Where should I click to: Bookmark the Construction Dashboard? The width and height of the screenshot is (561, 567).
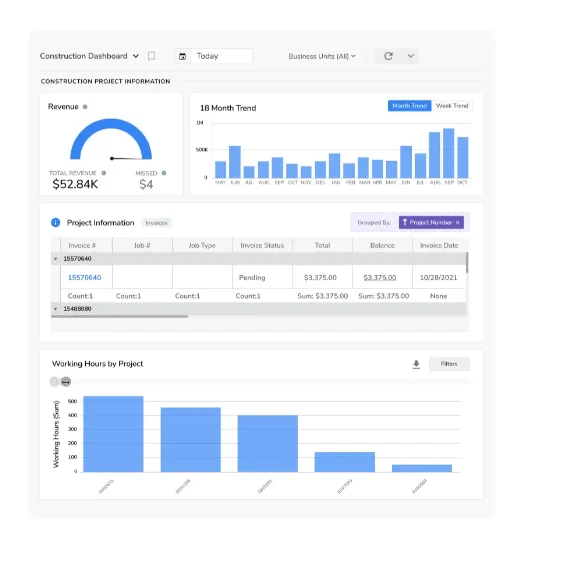point(152,56)
